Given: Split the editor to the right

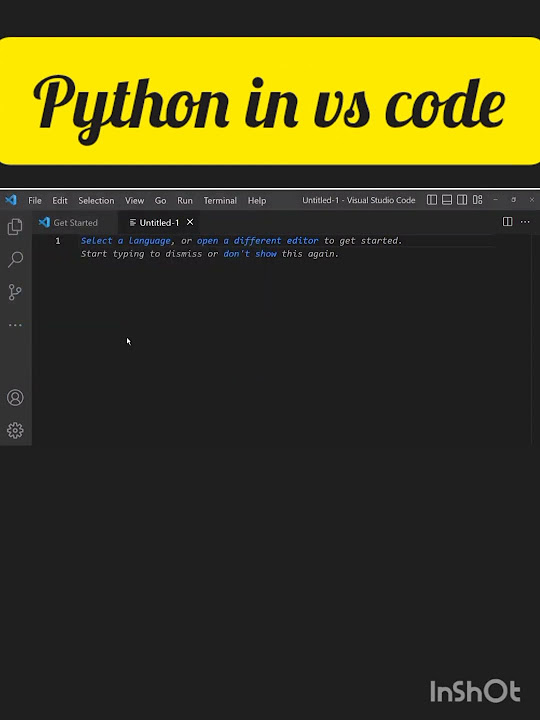Looking at the screenshot, I should click(x=507, y=222).
